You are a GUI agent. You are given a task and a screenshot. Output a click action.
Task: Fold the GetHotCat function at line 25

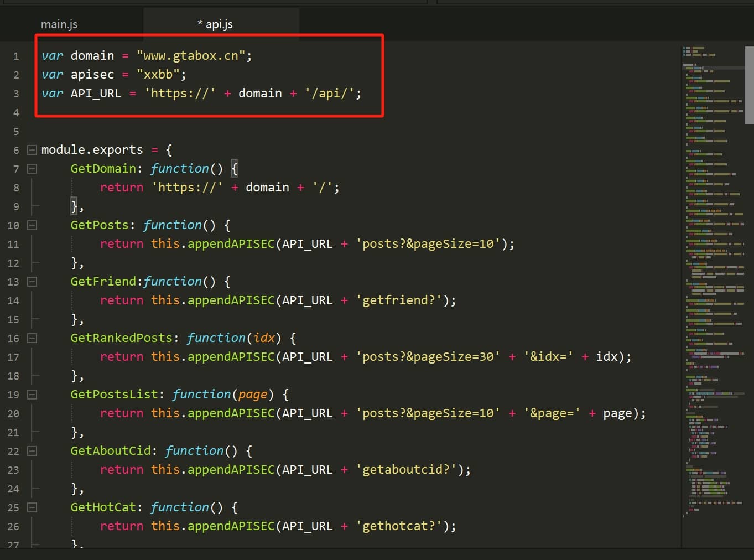32,507
